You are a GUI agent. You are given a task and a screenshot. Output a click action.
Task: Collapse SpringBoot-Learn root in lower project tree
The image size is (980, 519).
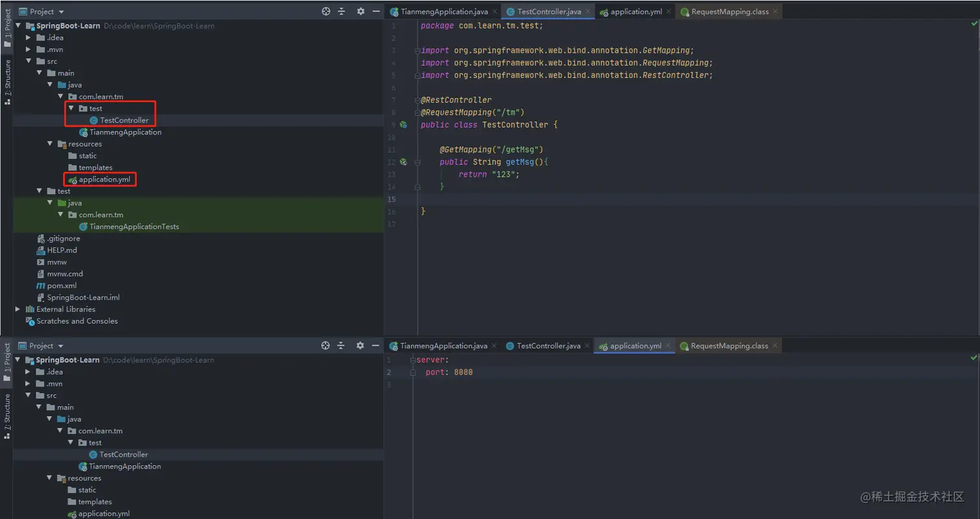(x=18, y=360)
